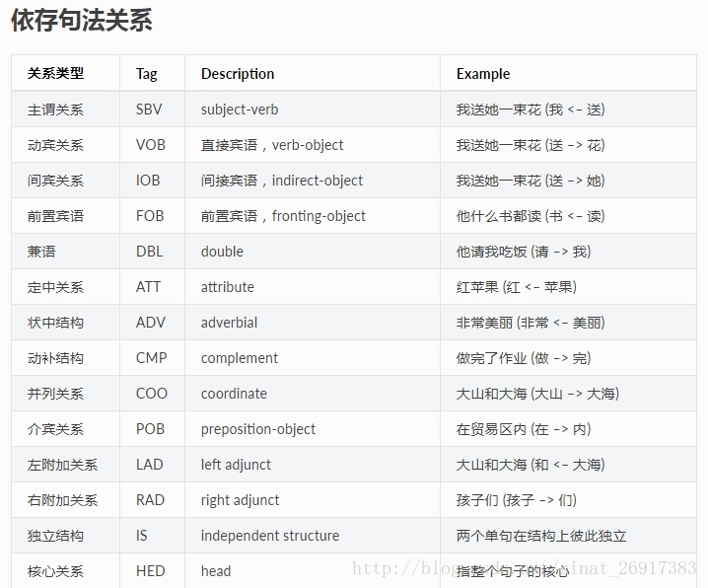
Task: Select the POB tag cell
Action: pyautogui.click(x=150, y=429)
